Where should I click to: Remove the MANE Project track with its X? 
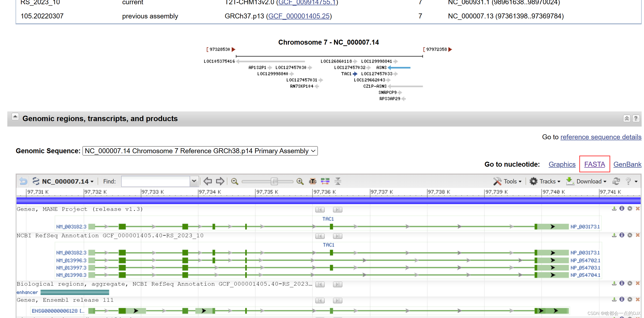pos(637,209)
